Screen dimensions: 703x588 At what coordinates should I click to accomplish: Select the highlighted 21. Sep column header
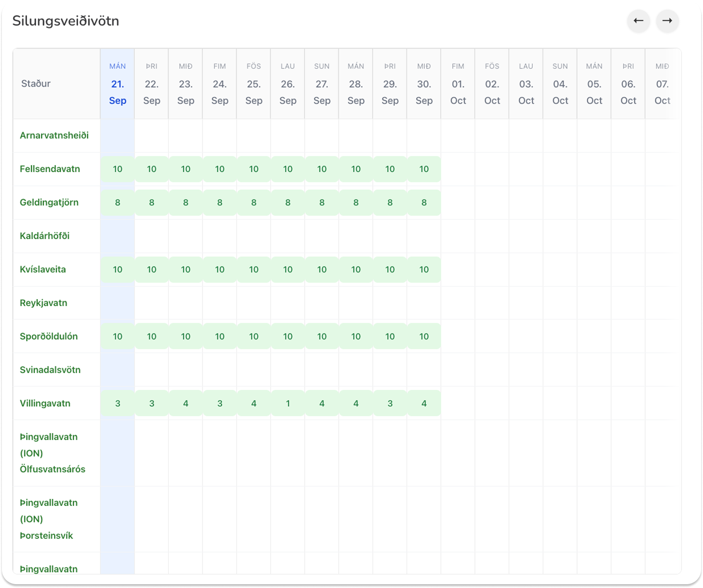pos(118,84)
